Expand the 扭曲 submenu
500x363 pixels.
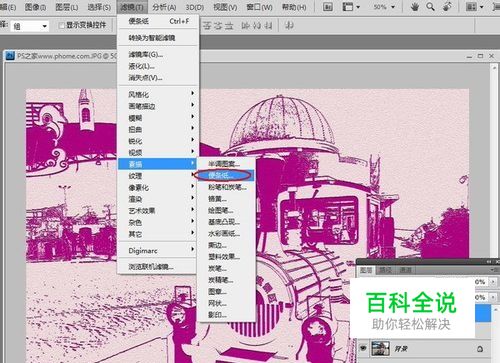157,129
